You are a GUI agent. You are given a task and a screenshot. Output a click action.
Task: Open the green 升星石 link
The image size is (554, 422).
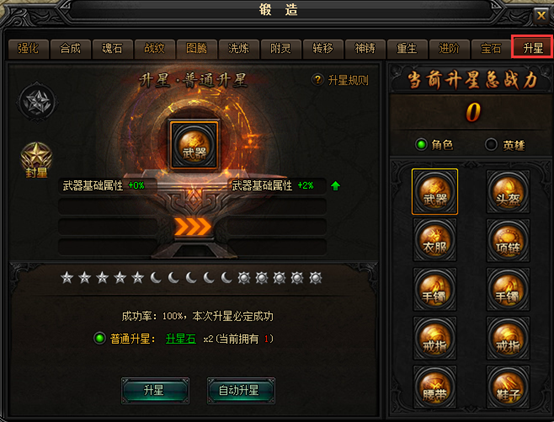coord(181,339)
